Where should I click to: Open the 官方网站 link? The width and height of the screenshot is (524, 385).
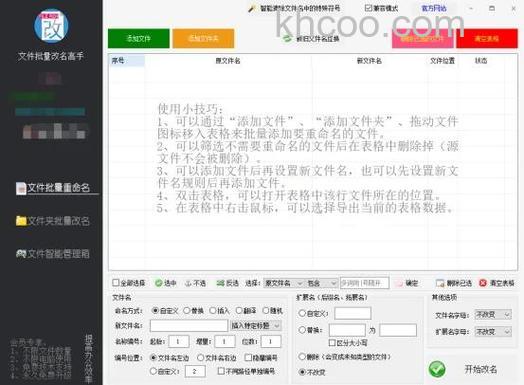click(x=434, y=8)
